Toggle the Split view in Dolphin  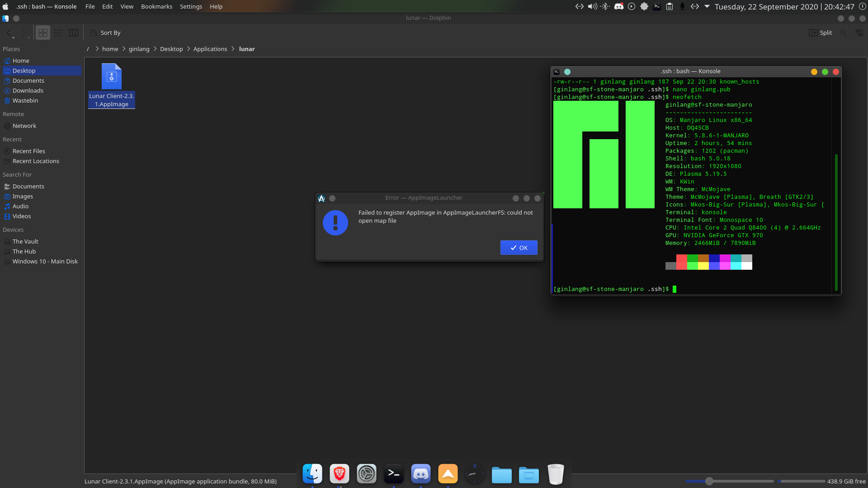820,33
